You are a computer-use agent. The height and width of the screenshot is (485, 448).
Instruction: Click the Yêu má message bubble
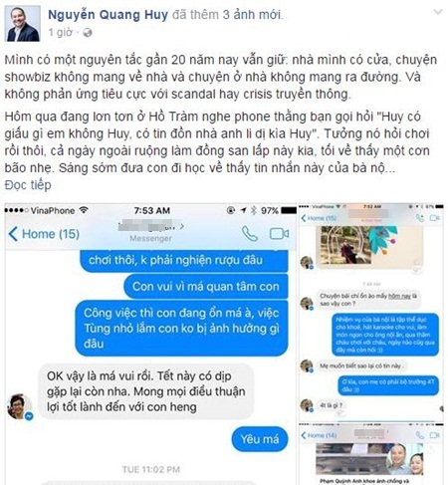click(x=260, y=439)
